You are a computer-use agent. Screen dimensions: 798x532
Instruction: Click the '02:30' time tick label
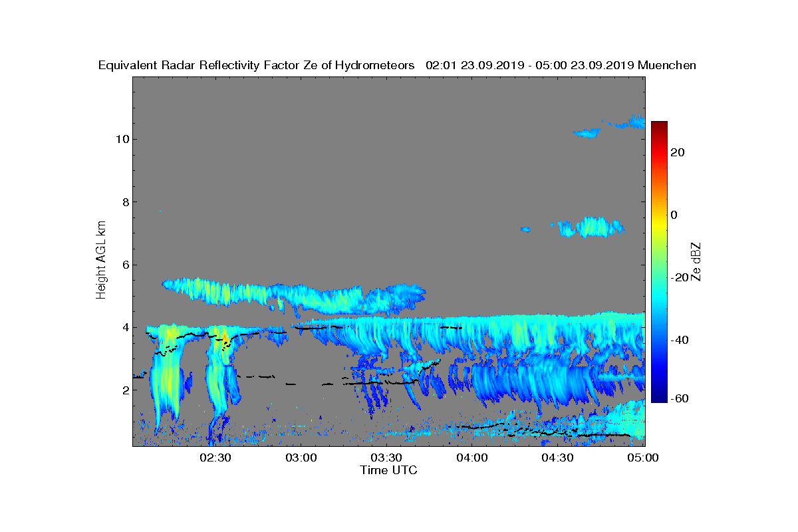[x=215, y=458]
